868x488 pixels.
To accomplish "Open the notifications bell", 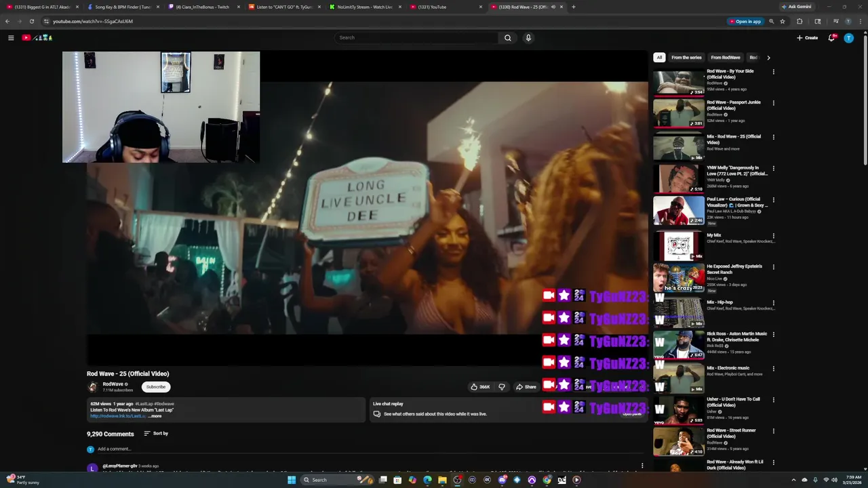I will [x=831, y=38].
